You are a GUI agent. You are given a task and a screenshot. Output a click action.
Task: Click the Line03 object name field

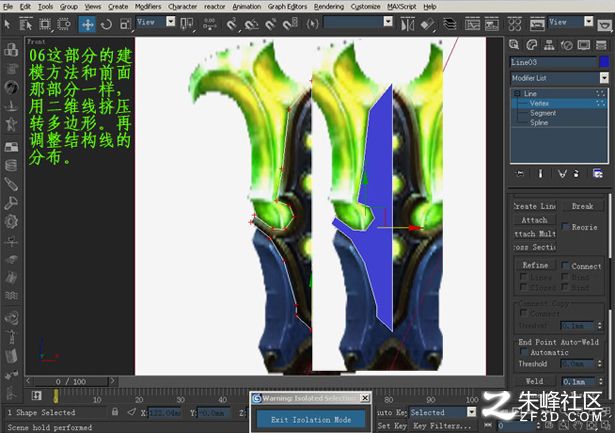[x=553, y=62]
